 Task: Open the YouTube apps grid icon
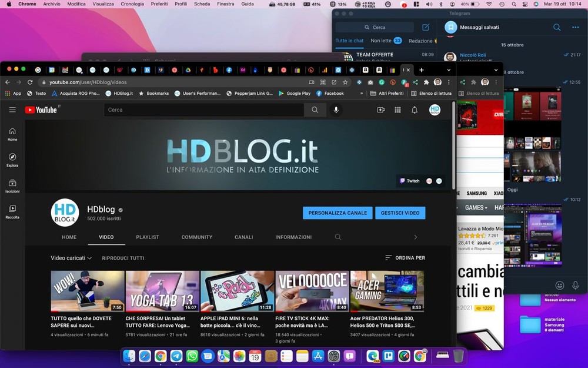397,110
